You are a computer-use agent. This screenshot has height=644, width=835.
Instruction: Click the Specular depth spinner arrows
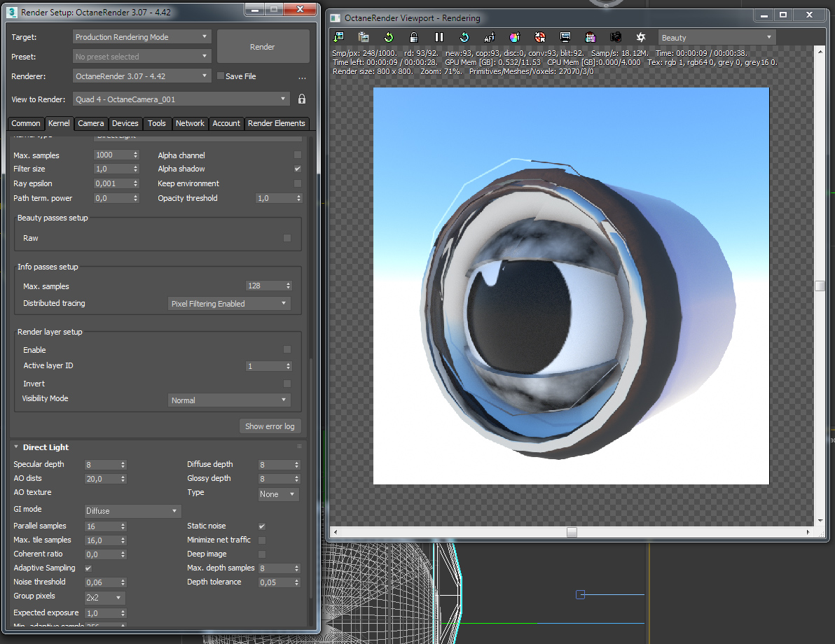coord(123,465)
